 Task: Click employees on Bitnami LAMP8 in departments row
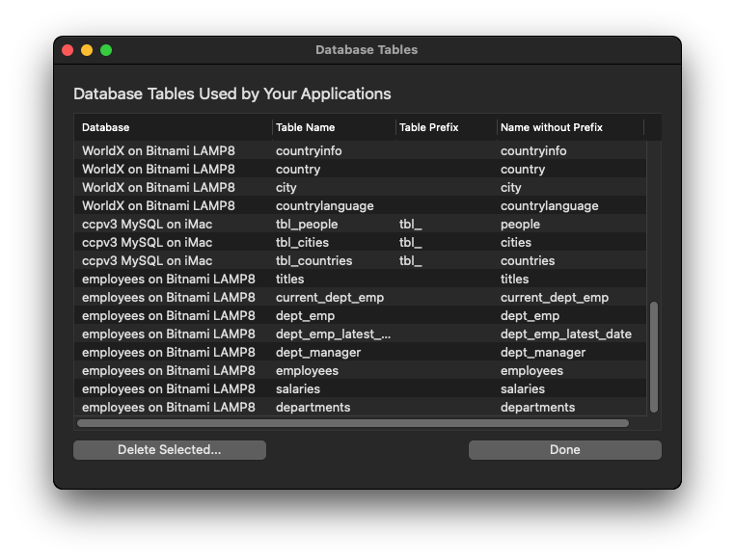[168, 407]
